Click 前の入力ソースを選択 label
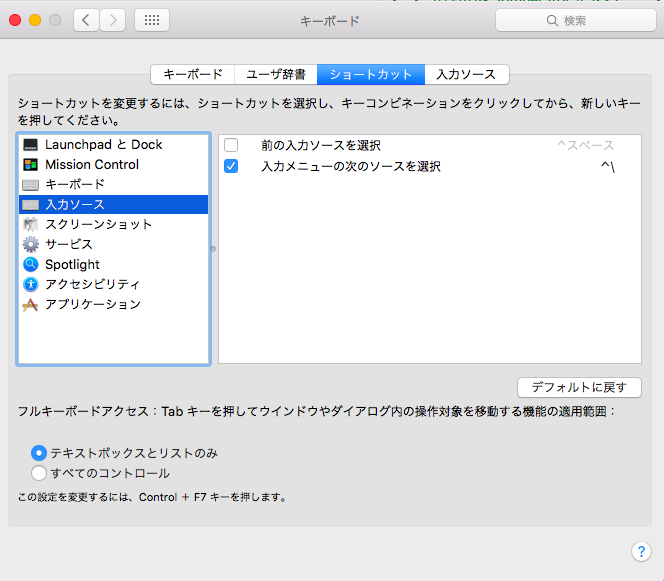 tap(321, 146)
